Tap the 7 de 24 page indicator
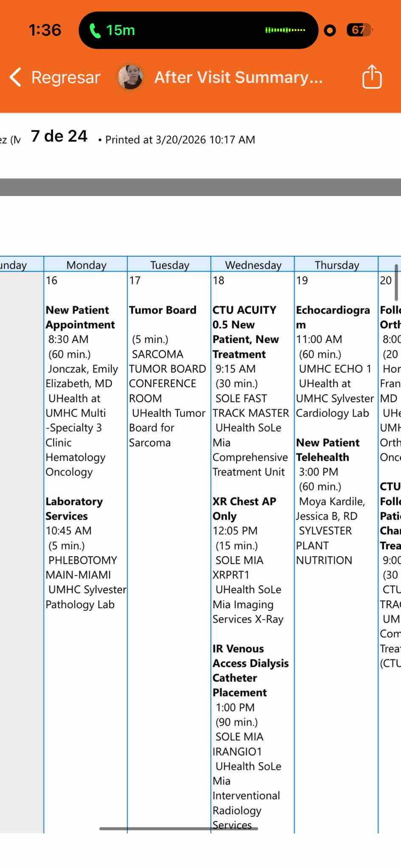 59,136
